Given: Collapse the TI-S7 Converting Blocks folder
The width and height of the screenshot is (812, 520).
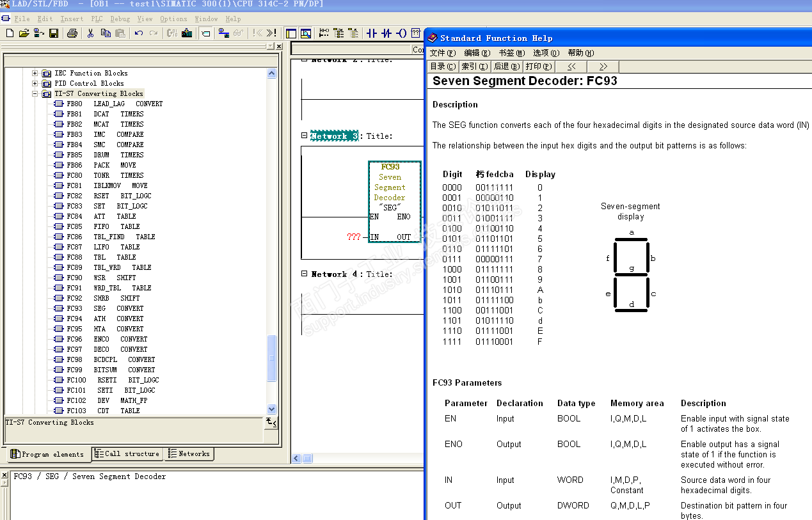Looking at the screenshot, I should point(35,93).
